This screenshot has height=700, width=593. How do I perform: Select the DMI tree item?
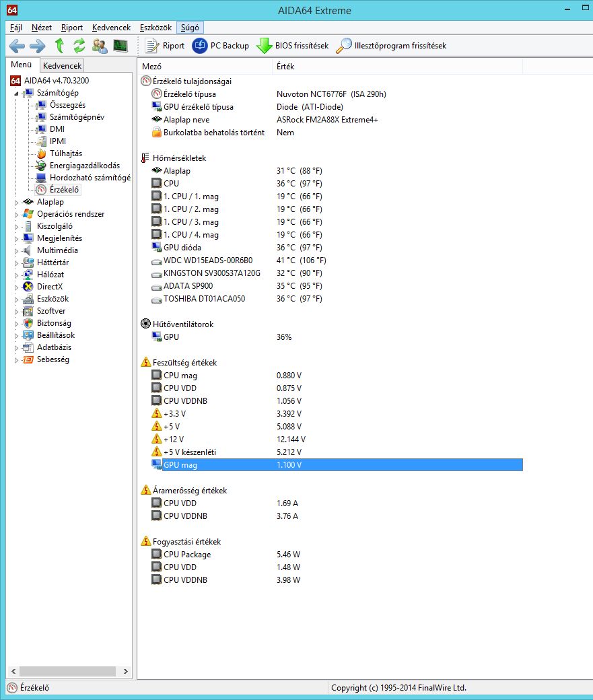[57, 129]
